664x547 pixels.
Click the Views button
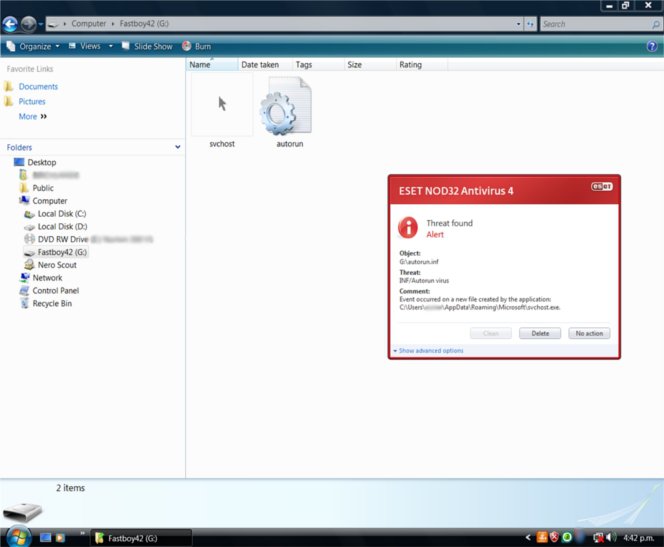(85, 46)
